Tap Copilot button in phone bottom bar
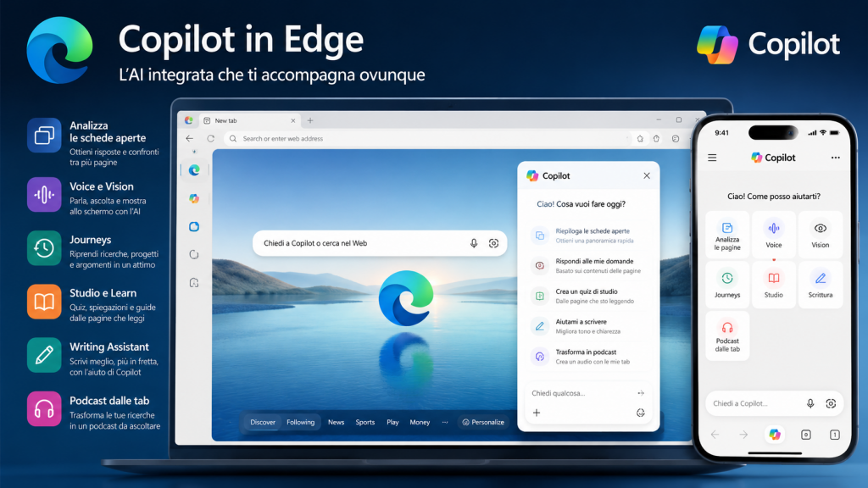 (775, 435)
